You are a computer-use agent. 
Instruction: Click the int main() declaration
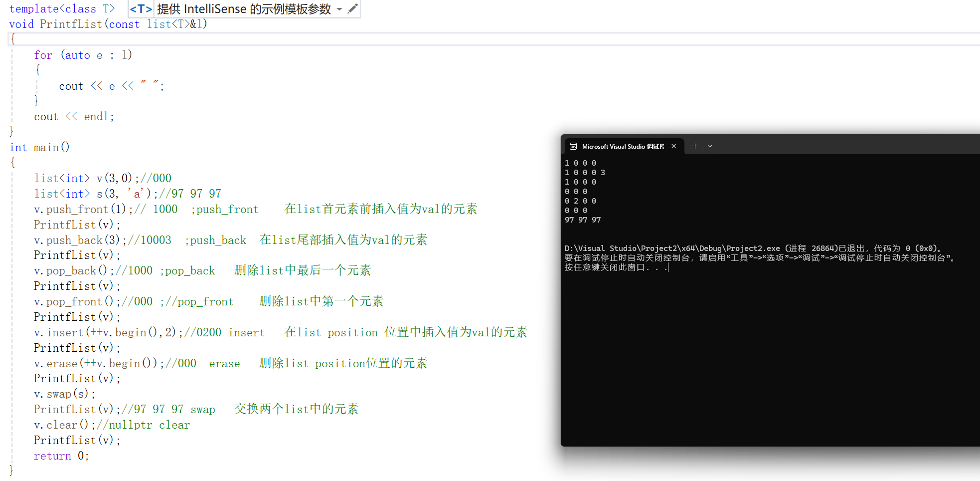click(x=40, y=147)
